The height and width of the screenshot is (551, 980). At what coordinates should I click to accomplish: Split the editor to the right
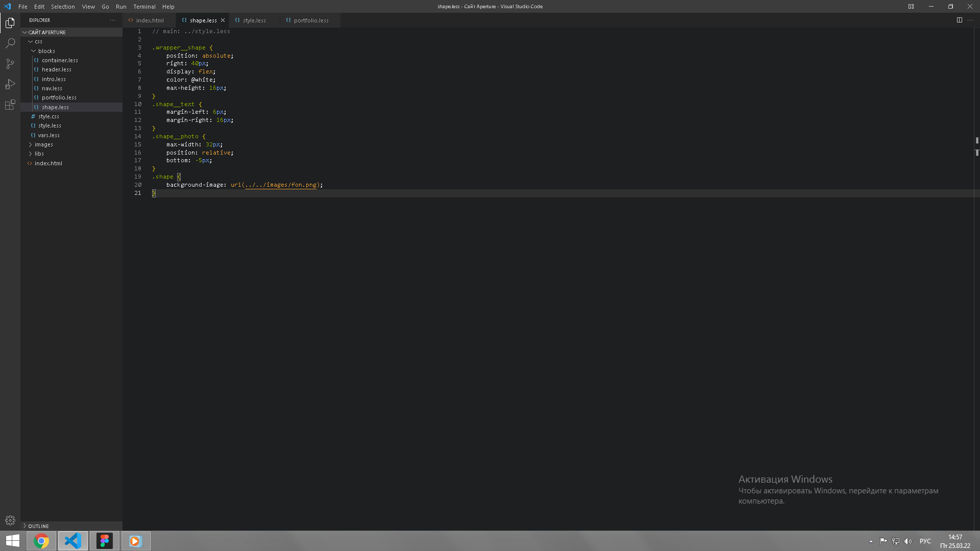click(959, 20)
